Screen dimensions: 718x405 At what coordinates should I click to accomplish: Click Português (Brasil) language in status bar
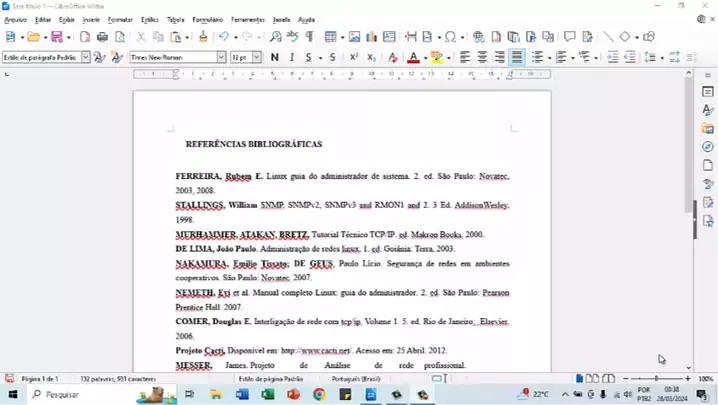point(356,379)
